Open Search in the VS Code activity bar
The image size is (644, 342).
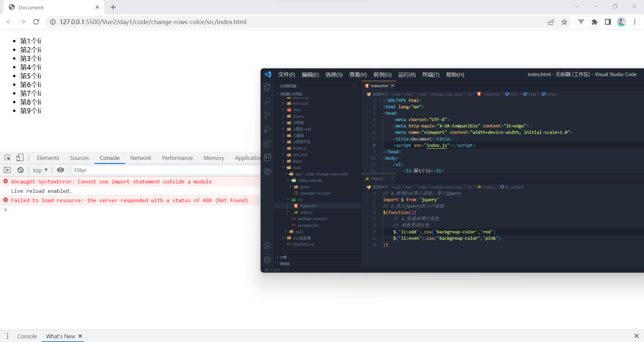(x=267, y=101)
